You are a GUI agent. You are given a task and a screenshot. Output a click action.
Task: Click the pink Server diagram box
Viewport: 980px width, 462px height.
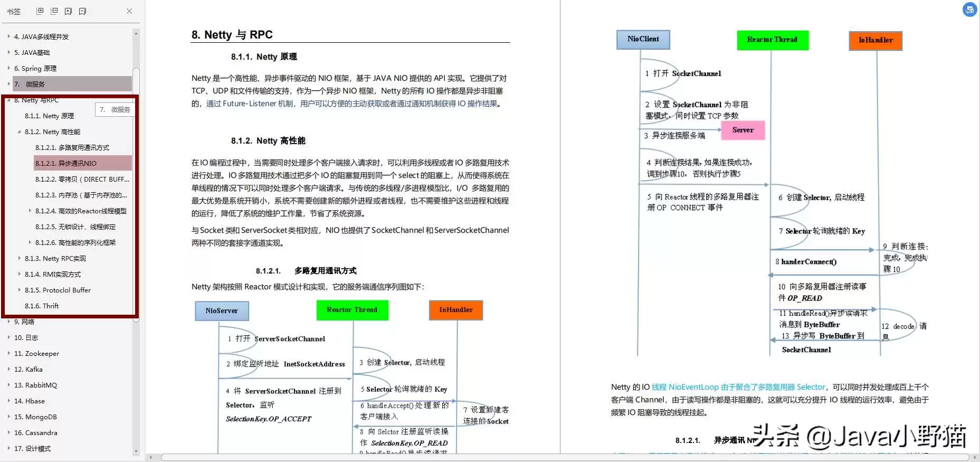(x=743, y=130)
